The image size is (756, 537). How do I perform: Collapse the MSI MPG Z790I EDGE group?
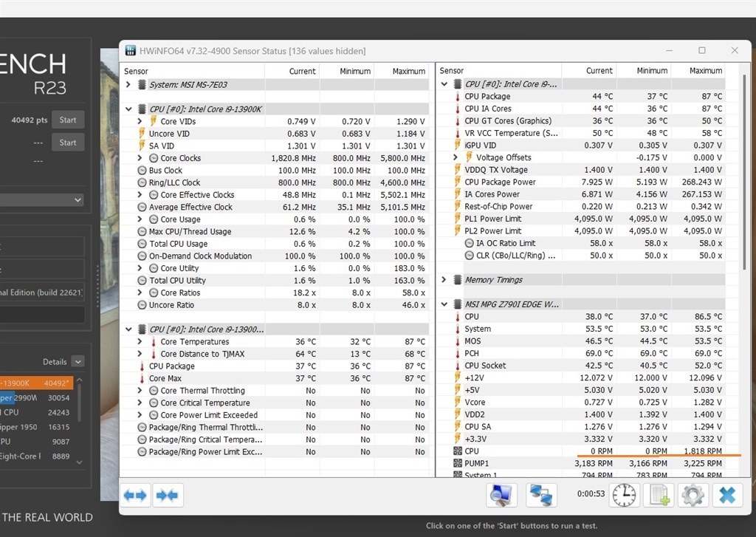[x=444, y=304]
